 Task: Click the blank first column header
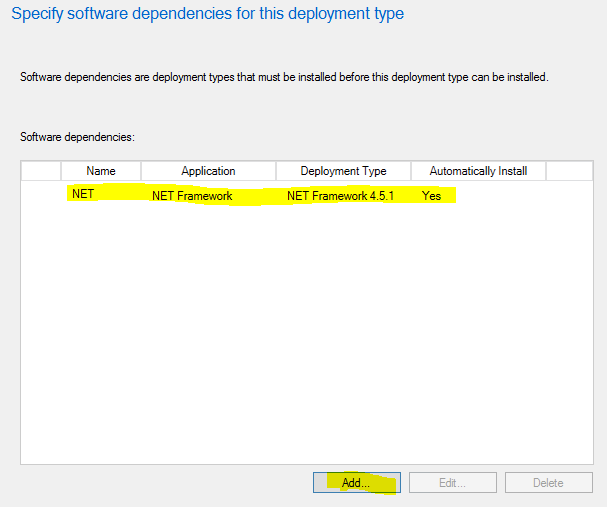coord(41,171)
